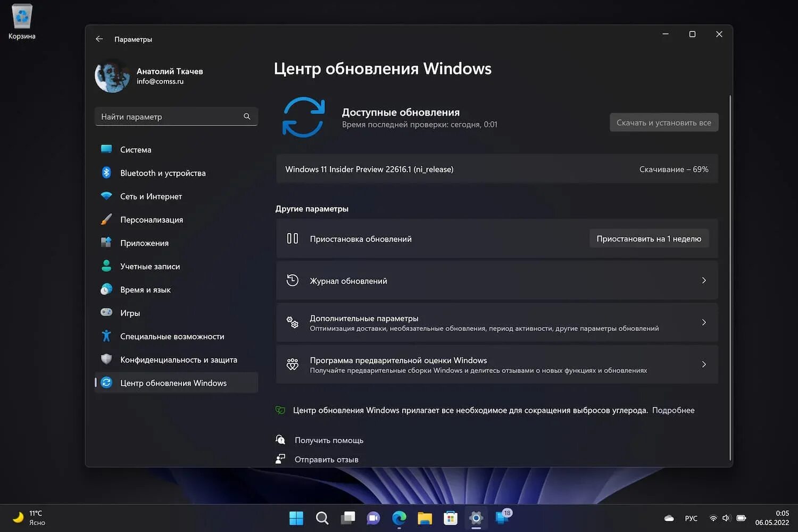Open the Система settings category
Viewport: 798px width, 532px height.
pyautogui.click(x=176, y=149)
